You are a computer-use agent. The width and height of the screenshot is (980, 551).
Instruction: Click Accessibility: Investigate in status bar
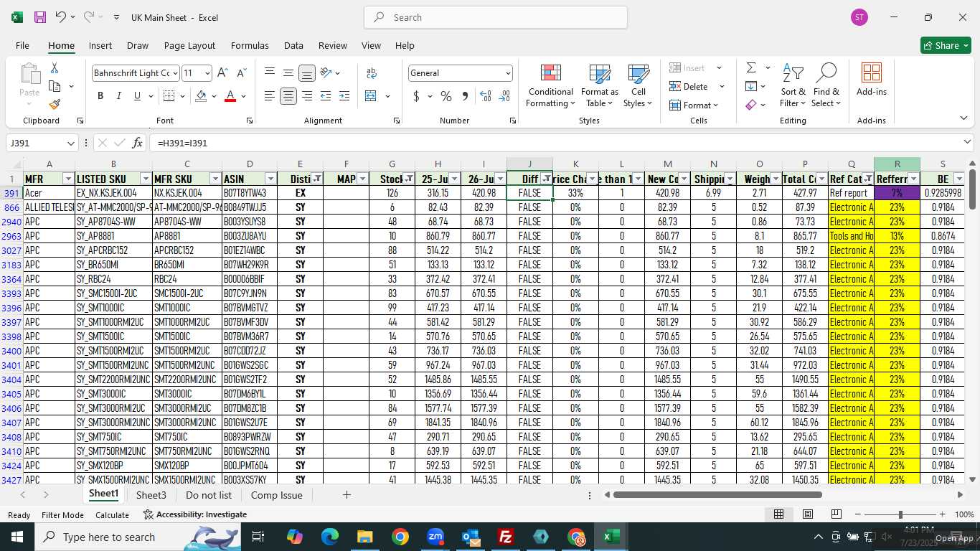tap(195, 514)
